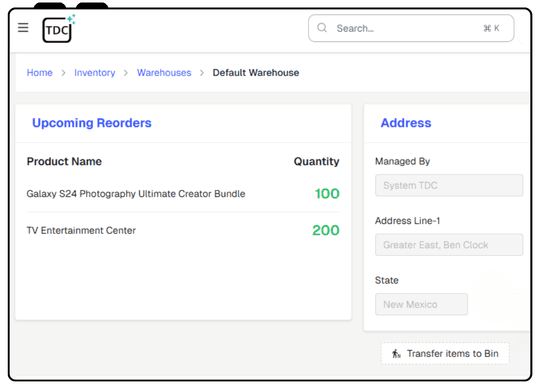Select TV Entertainment Center row
This screenshot has height=384, width=540.
(183, 230)
